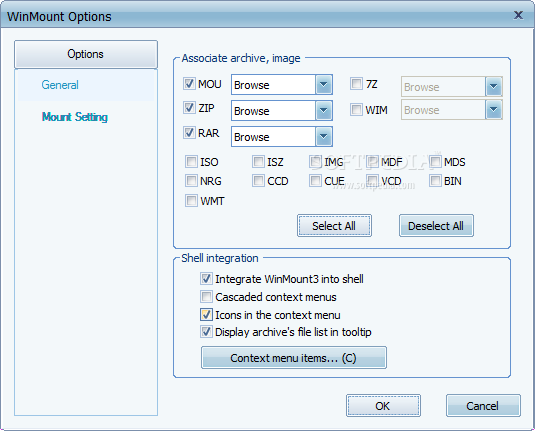Check the WMT format box
This screenshot has height=431, width=535.
click(191, 201)
